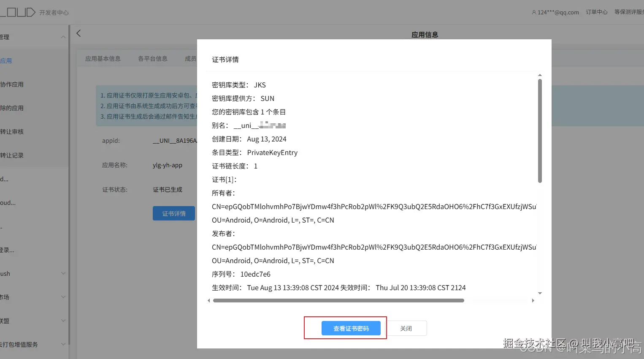Switch to the 应用基本信息 tab
The width and height of the screenshot is (644, 359).
click(103, 59)
